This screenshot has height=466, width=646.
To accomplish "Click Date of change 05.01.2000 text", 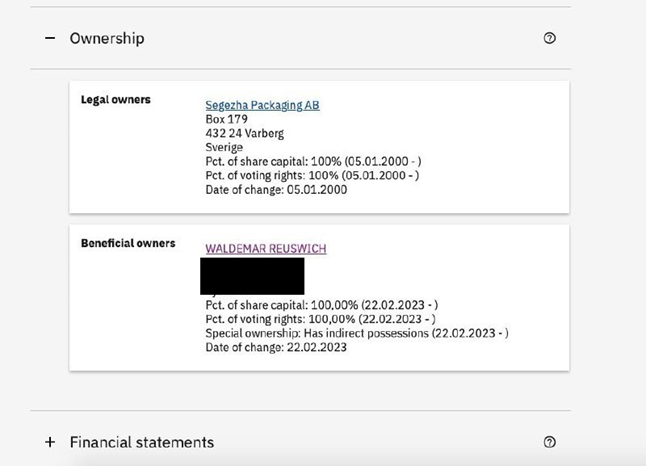I will [x=276, y=190].
